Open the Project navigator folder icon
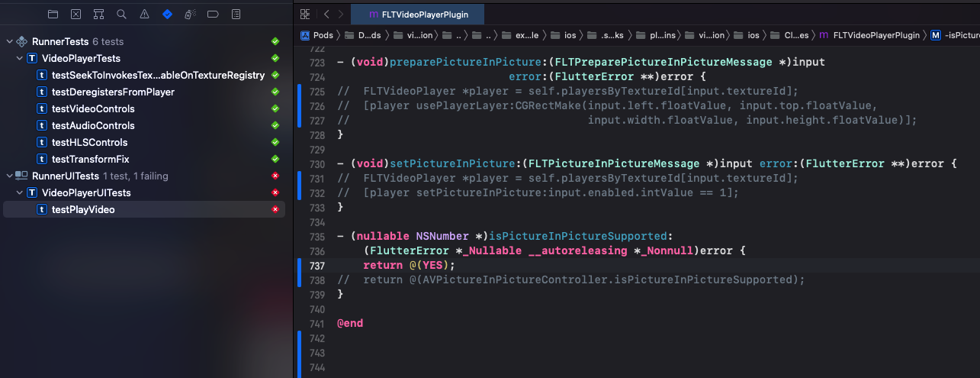This screenshot has height=378, width=980. click(x=53, y=15)
